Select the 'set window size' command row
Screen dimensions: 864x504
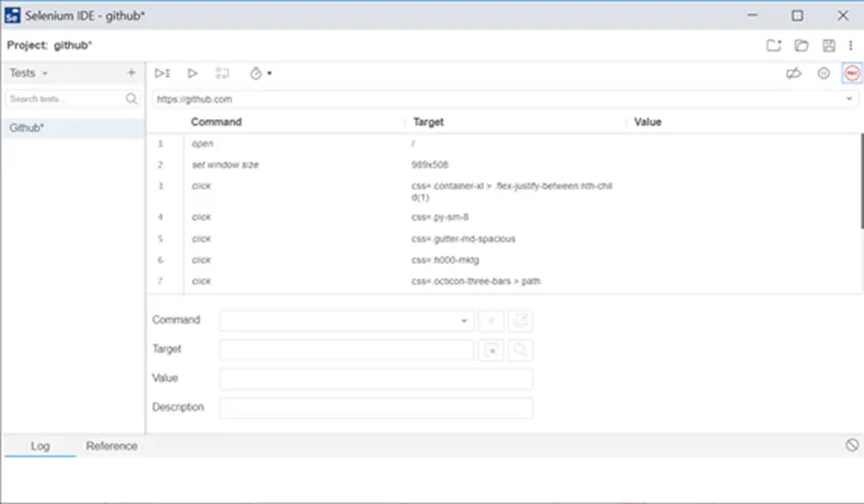(504, 165)
